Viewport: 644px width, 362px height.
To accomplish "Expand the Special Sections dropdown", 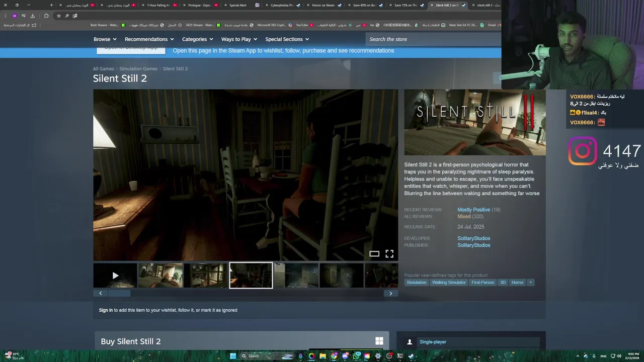I will [287, 39].
